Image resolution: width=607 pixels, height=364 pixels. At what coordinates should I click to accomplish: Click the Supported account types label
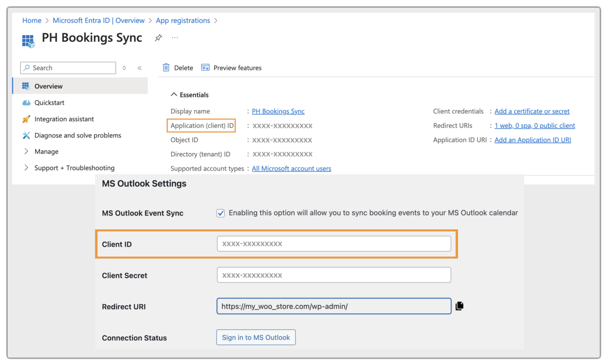[x=207, y=168]
